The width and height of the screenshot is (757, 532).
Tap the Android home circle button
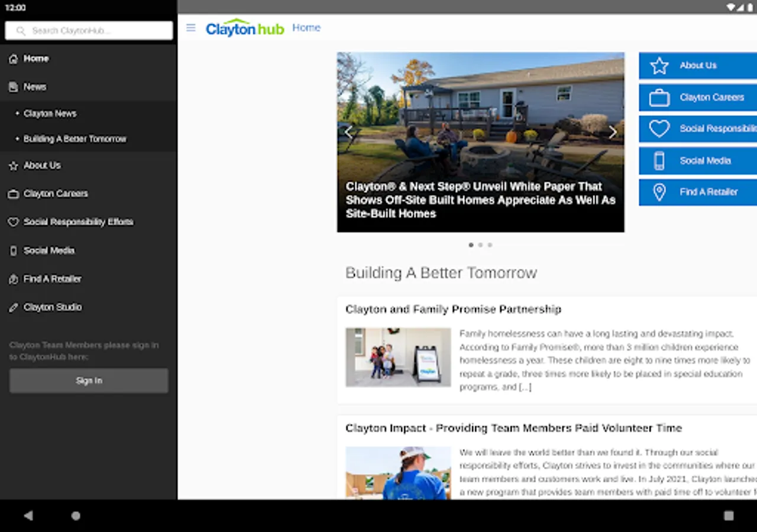coord(76,515)
